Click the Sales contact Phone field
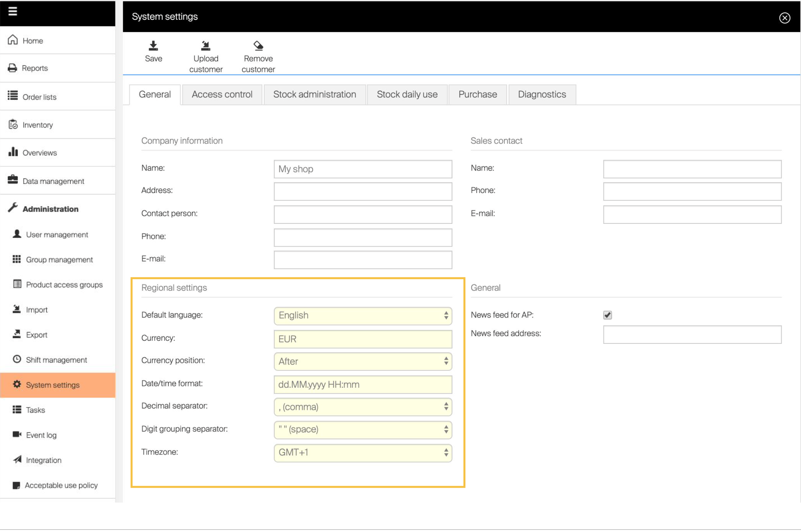 [x=692, y=191]
